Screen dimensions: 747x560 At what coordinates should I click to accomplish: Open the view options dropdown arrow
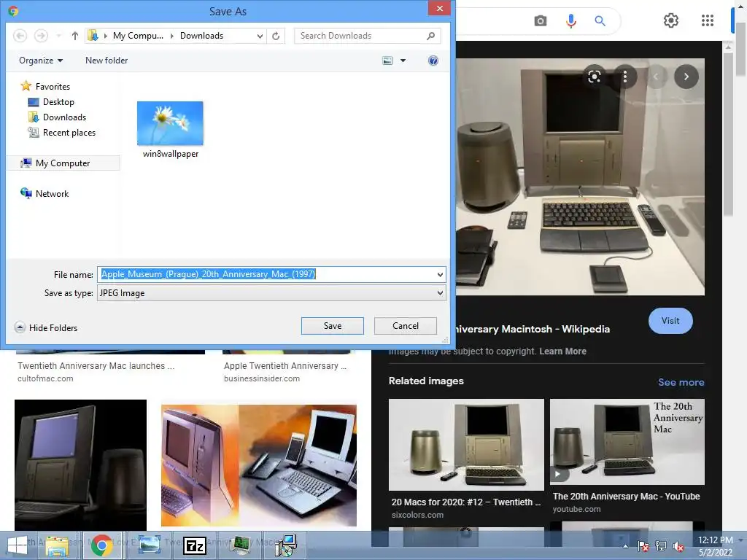click(x=403, y=61)
